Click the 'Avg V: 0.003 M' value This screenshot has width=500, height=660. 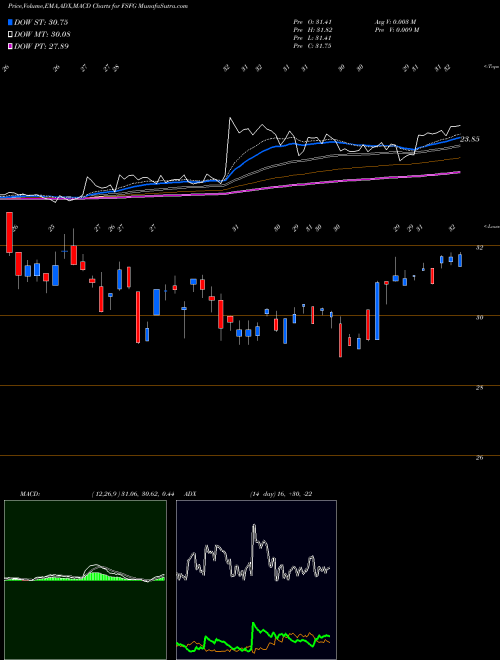(395, 21)
